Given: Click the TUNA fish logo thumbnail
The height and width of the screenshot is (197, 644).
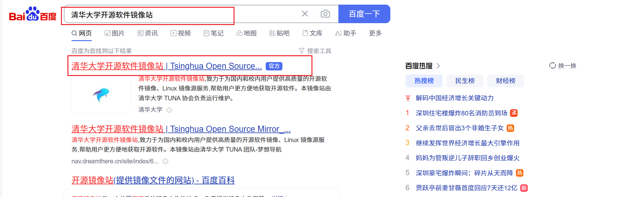Looking at the screenshot, I should [101, 95].
